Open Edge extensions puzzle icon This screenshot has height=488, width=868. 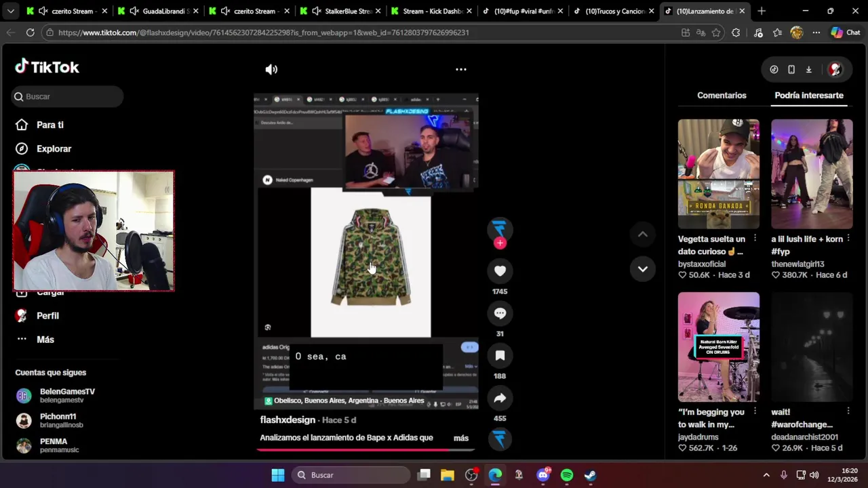click(736, 33)
